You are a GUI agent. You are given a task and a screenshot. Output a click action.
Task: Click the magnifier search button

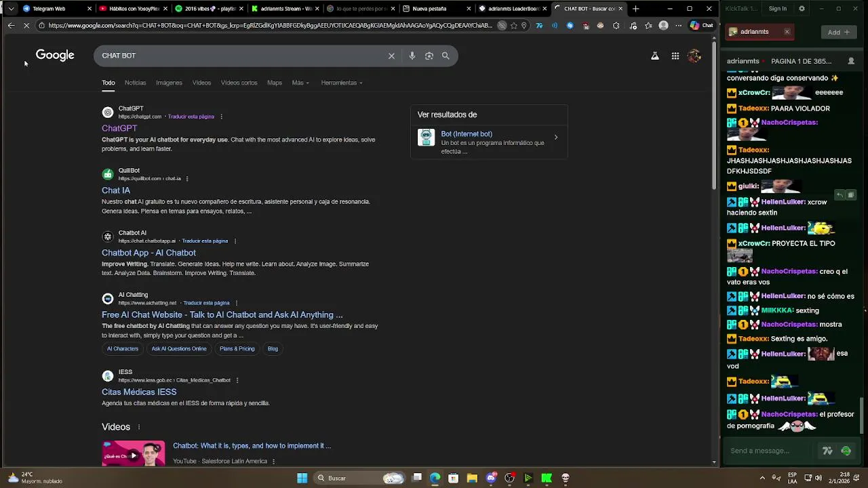click(446, 56)
